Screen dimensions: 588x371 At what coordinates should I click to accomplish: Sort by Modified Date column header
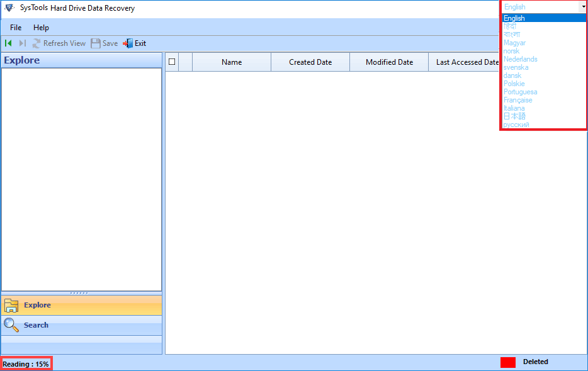coord(389,62)
